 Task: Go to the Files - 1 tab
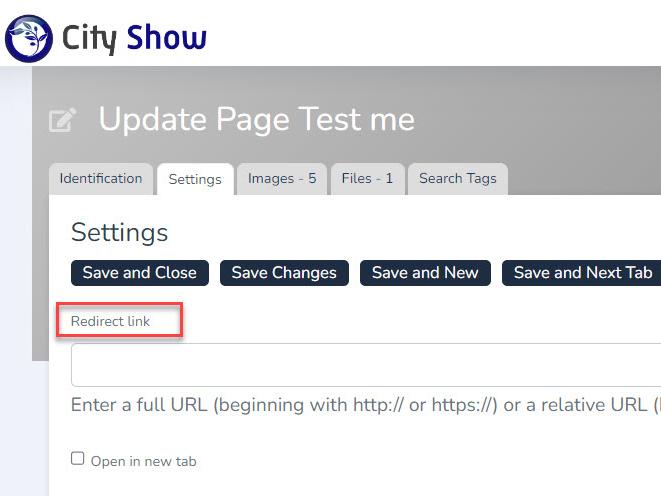[367, 179]
